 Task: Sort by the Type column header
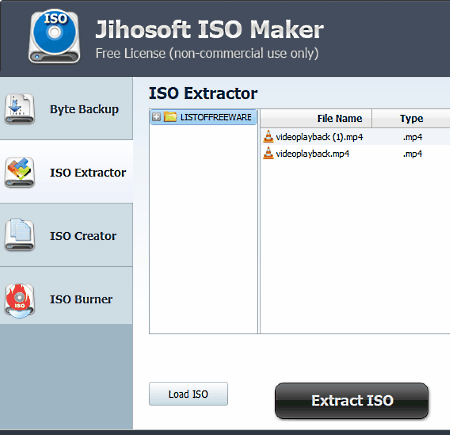click(411, 118)
